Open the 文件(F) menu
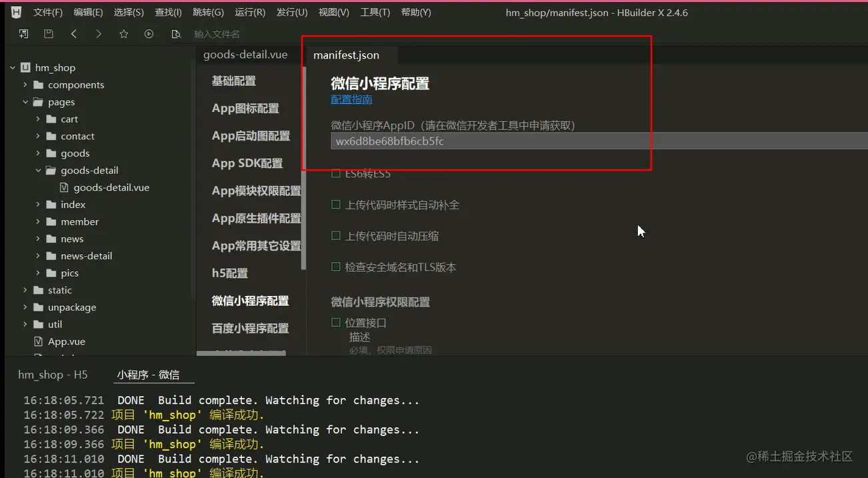868x478 pixels. click(48, 13)
